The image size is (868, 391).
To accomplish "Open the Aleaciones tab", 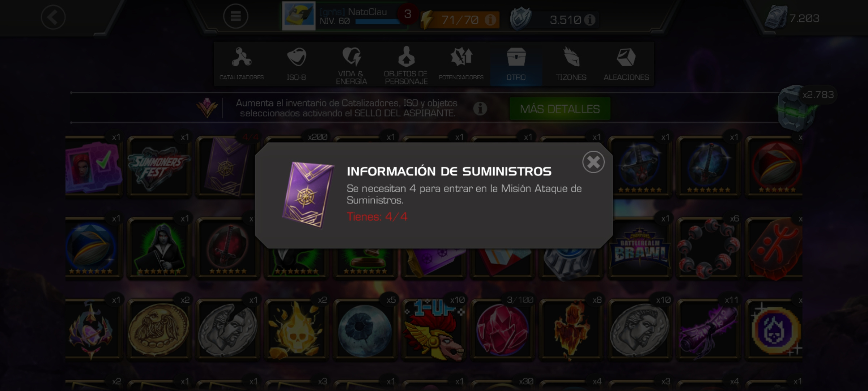I will pos(626,64).
